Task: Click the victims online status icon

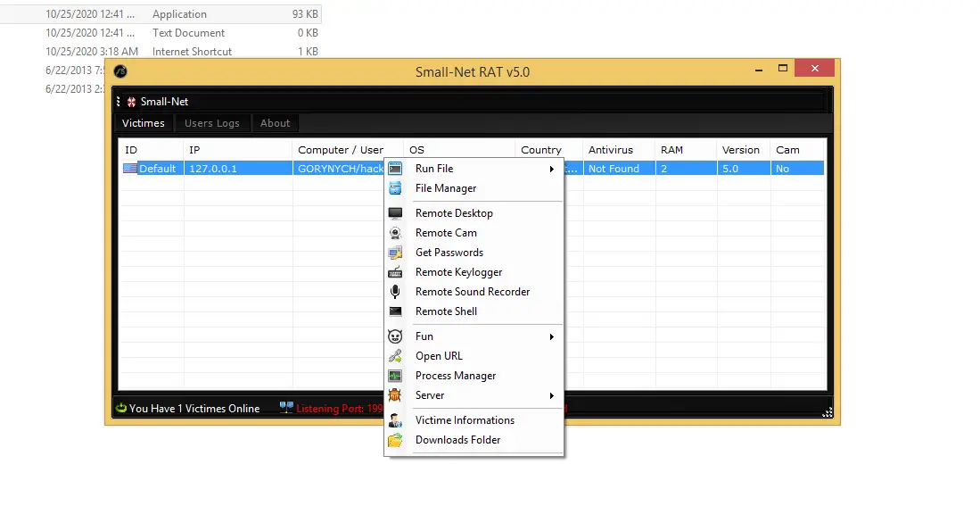Action: (121, 408)
